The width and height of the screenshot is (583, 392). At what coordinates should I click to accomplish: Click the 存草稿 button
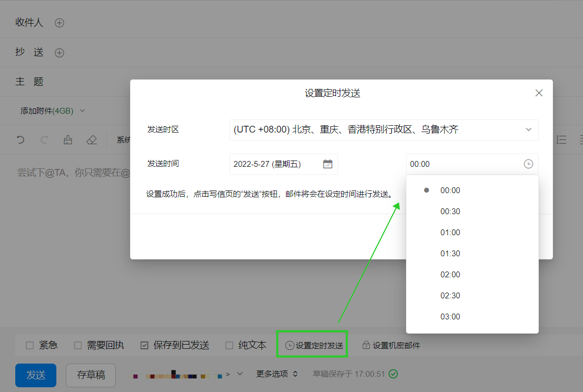[x=91, y=375]
